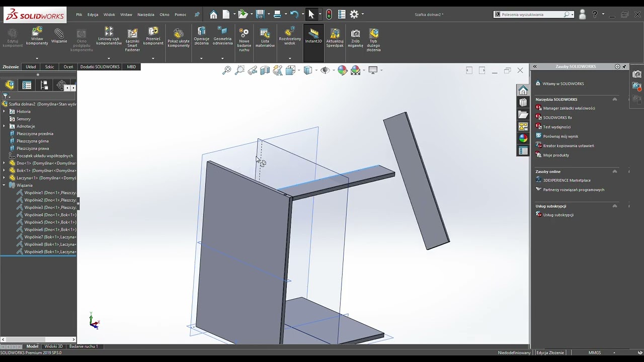The width and height of the screenshot is (644, 362).
Task: Click the Rebuild traffic light icon
Action: [329, 15]
